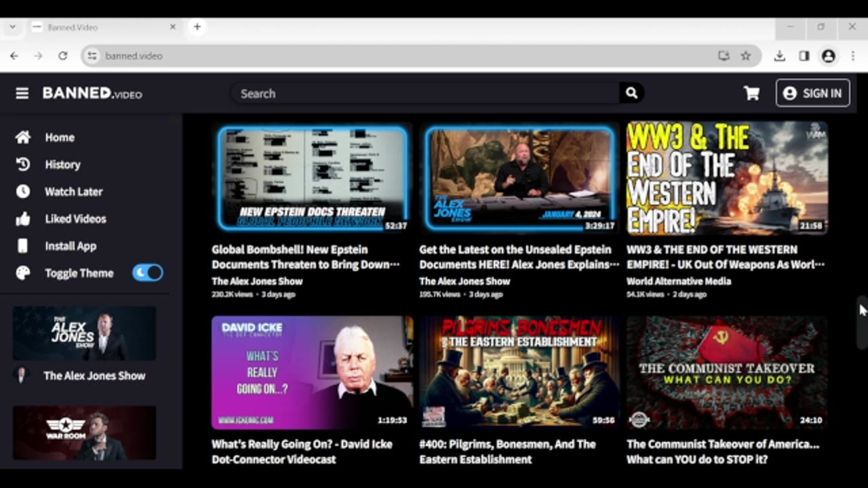
Task: Open the shopping cart icon
Action: (751, 94)
